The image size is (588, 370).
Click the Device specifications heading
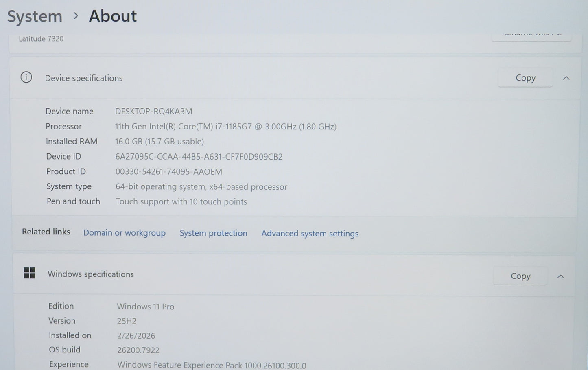tap(83, 78)
